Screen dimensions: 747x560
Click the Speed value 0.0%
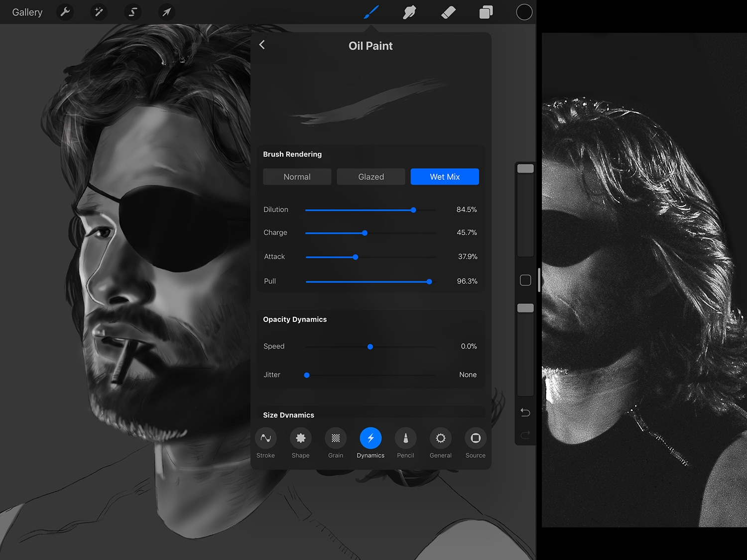[469, 346]
